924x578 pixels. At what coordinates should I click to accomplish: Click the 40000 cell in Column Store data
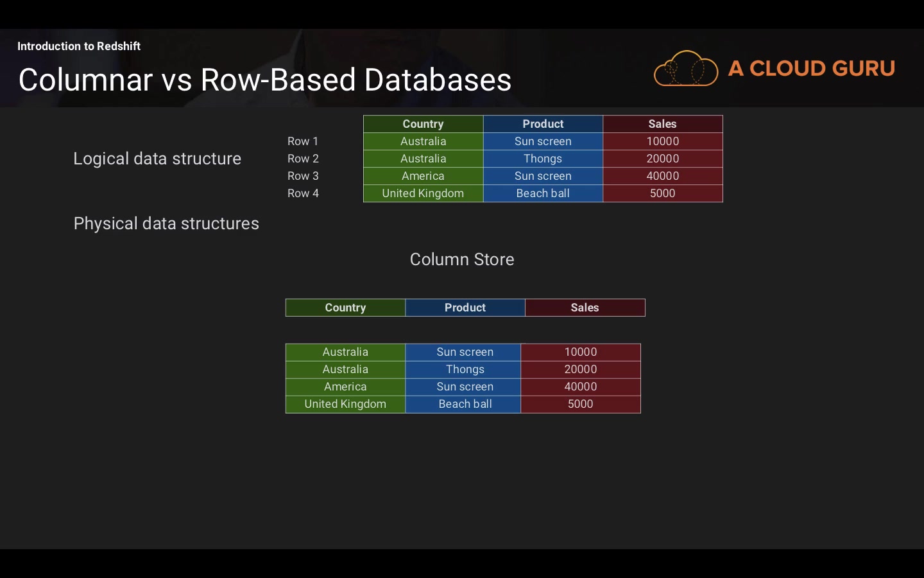point(581,387)
